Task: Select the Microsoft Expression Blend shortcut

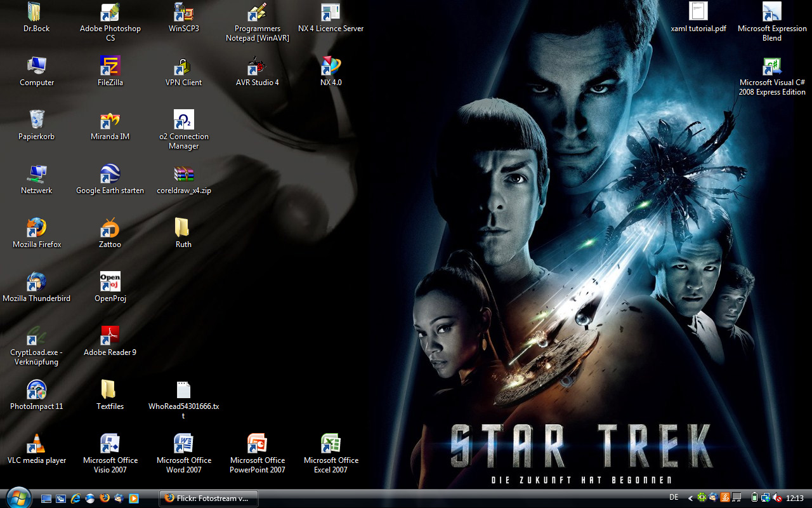Action: 771,13
